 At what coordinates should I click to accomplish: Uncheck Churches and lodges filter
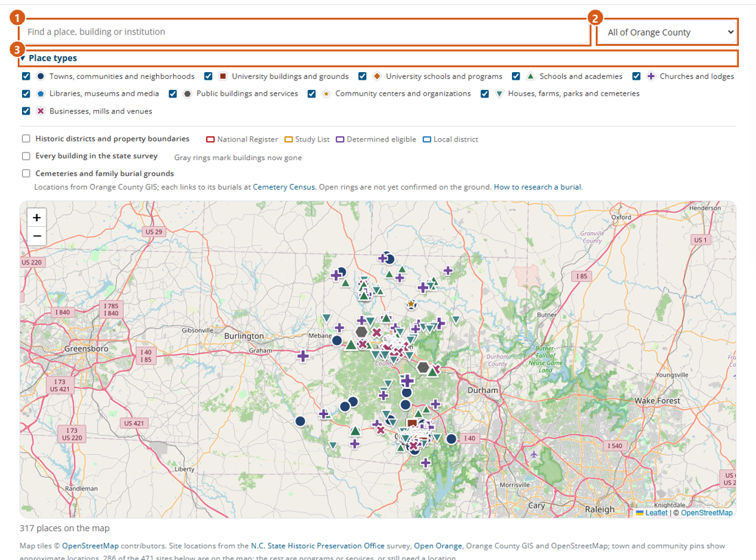tap(636, 76)
